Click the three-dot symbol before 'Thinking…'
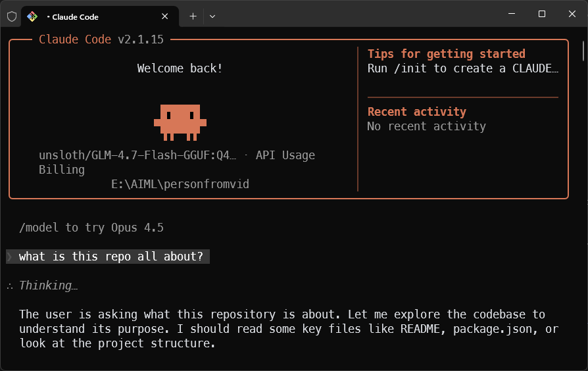 point(10,287)
